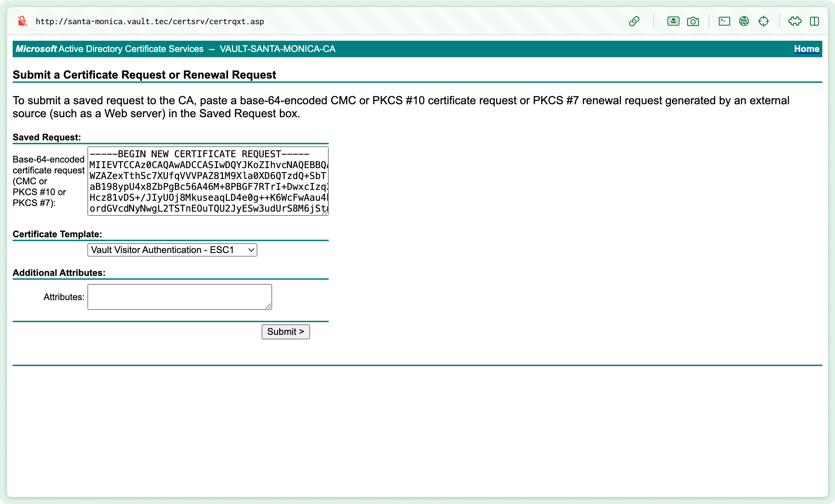Image resolution: width=835 pixels, height=504 pixels.
Task: Activate the element picker crosshair icon
Action: pyautogui.click(x=764, y=21)
